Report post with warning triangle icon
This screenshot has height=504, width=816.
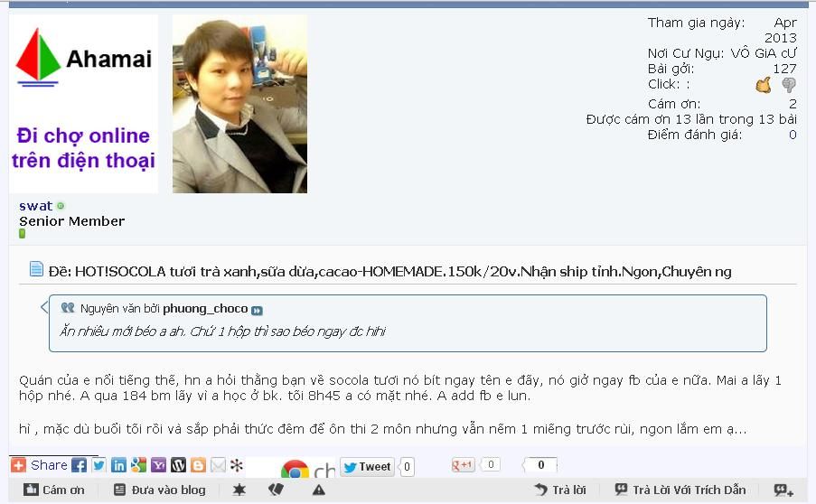(318, 490)
